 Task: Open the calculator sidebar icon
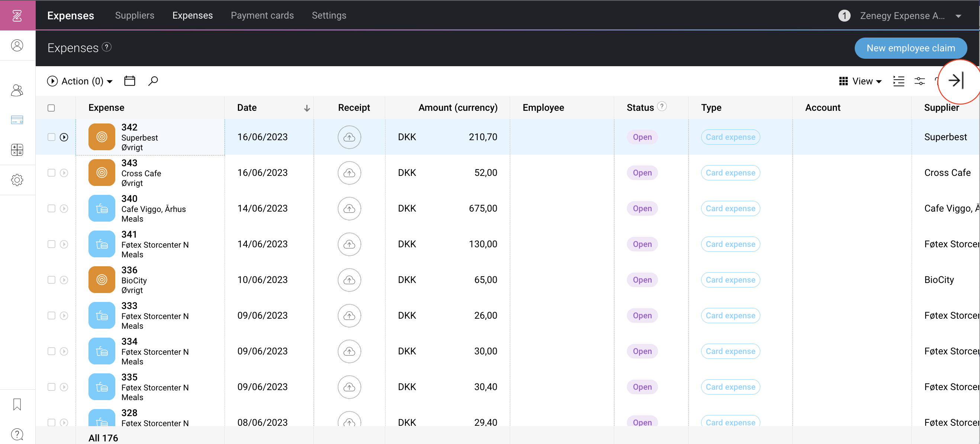pos(17,149)
